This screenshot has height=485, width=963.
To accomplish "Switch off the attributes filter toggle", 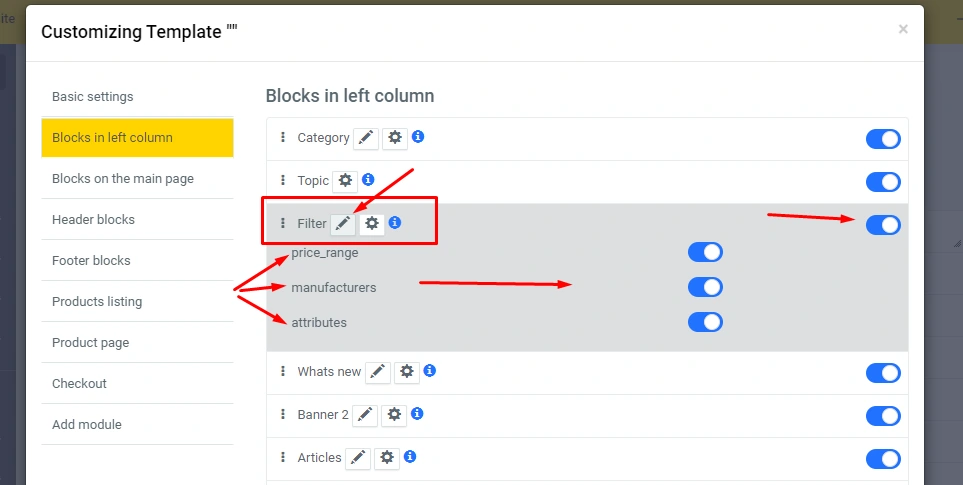I will (x=705, y=322).
